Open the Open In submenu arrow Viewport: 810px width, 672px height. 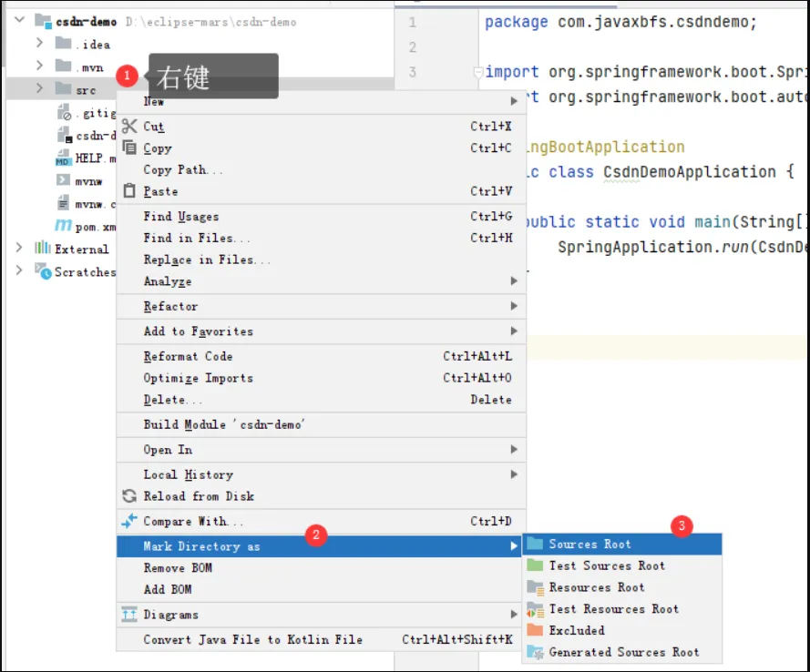pos(514,450)
